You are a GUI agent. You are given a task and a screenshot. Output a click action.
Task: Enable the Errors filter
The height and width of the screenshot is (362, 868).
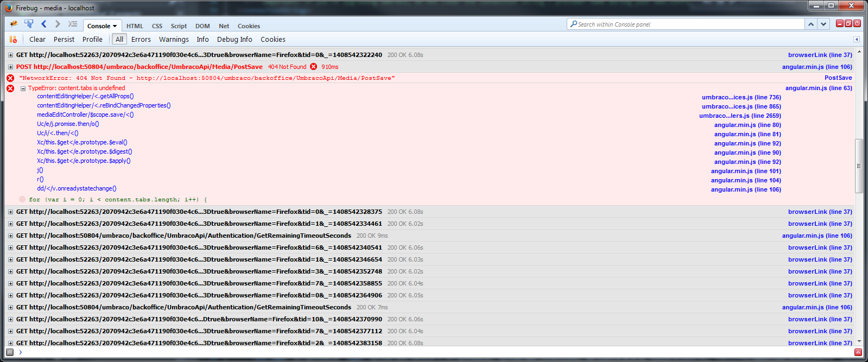pyautogui.click(x=141, y=39)
